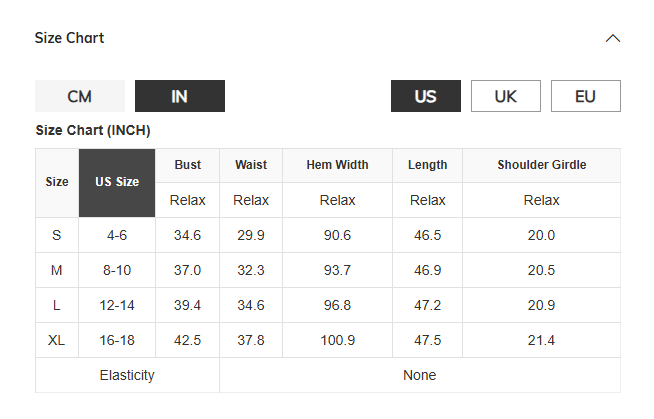Select US sizing region
The image size is (654, 419).
[x=426, y=96]
